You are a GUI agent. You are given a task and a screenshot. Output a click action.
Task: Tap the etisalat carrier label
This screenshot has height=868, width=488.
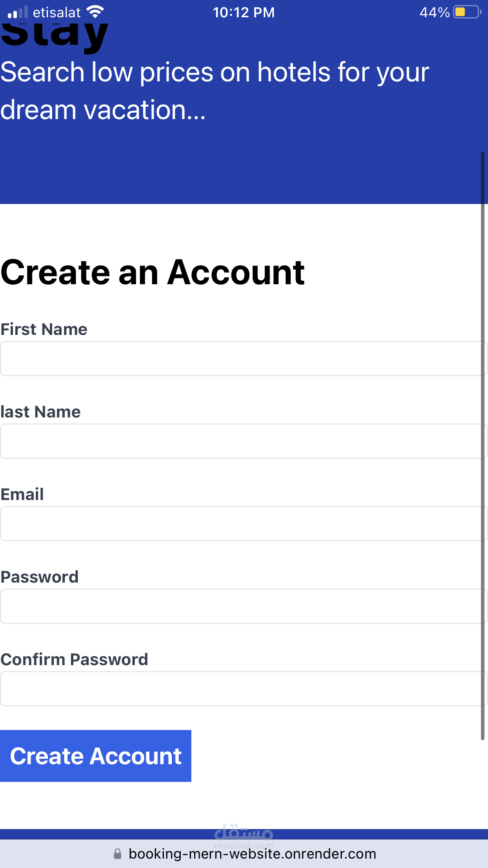pos(58,12)
